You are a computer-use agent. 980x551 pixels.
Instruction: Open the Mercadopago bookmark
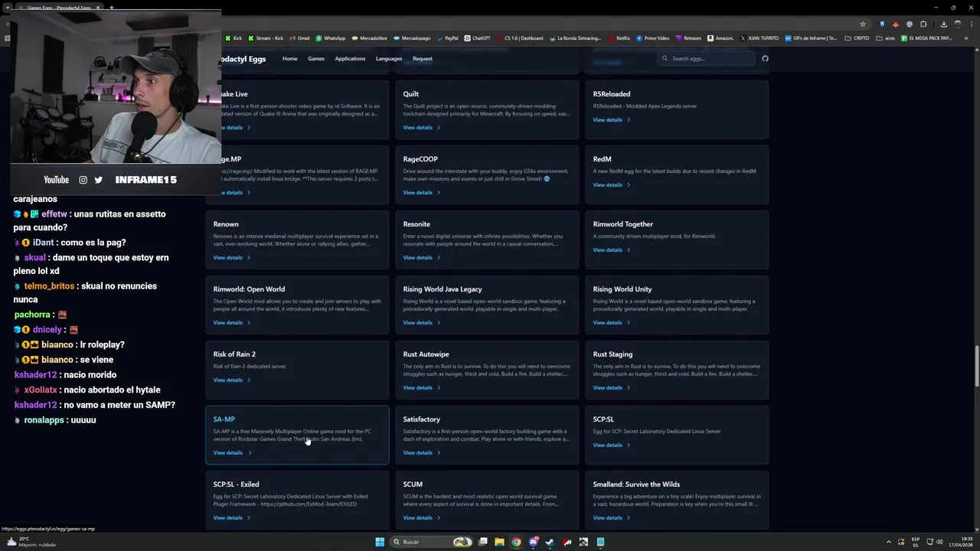pyautogui.click(x=412, y=37)
